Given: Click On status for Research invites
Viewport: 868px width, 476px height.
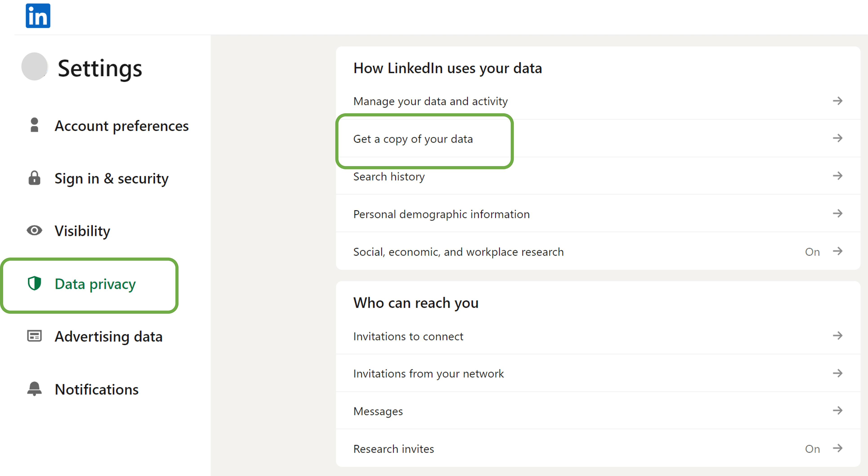Looking at the screenshot, I should click(x=812, y=449).
